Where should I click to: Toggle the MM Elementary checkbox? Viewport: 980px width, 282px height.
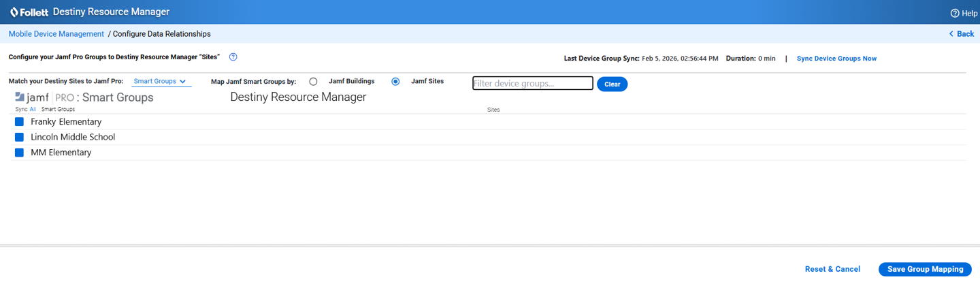[19, 153]
